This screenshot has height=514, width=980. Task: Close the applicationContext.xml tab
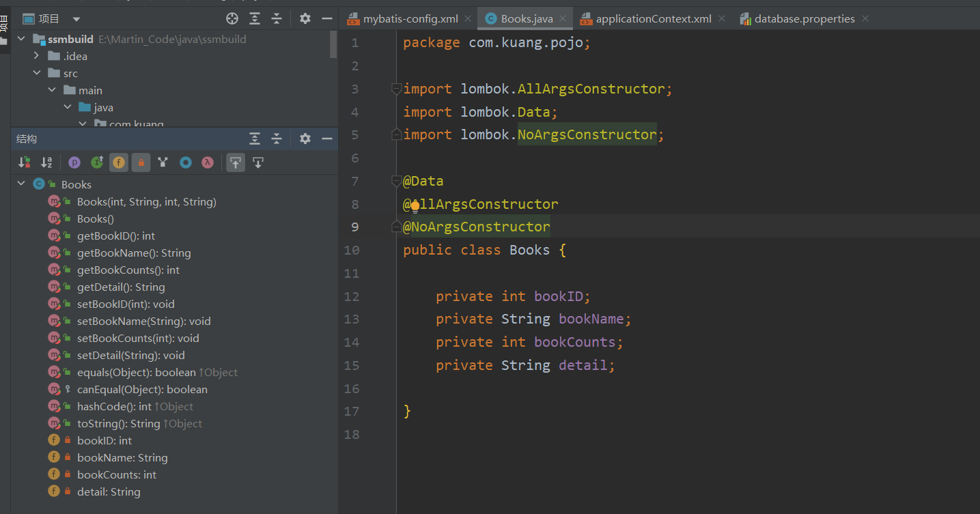point(722,18)
